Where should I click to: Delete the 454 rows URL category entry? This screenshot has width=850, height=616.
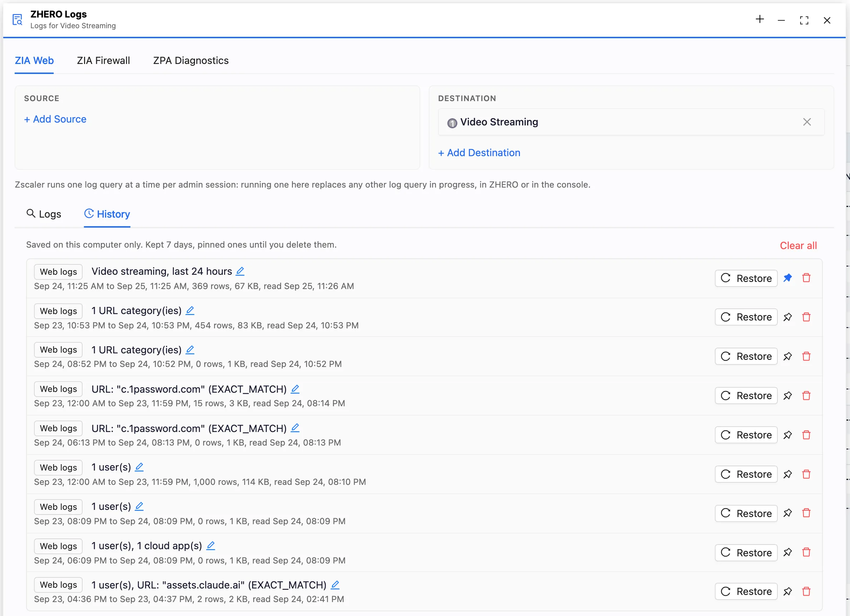pos(806,317)
